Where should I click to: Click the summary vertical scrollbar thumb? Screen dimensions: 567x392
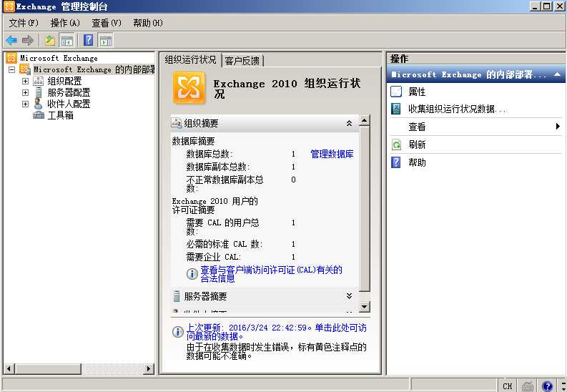click(365, 209)
